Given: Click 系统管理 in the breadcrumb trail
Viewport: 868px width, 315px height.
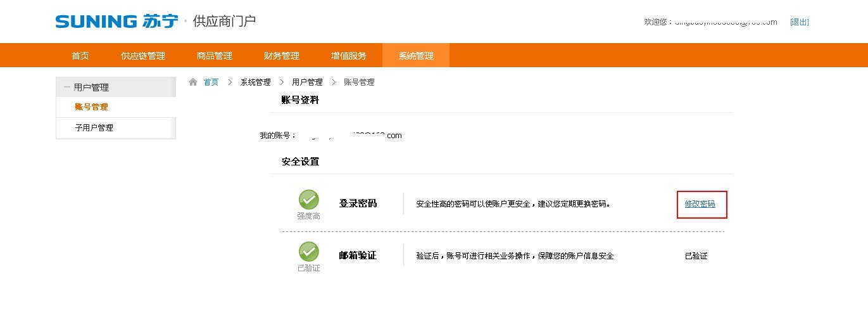Looking at the screenshot, I should (x=255, y=82).
